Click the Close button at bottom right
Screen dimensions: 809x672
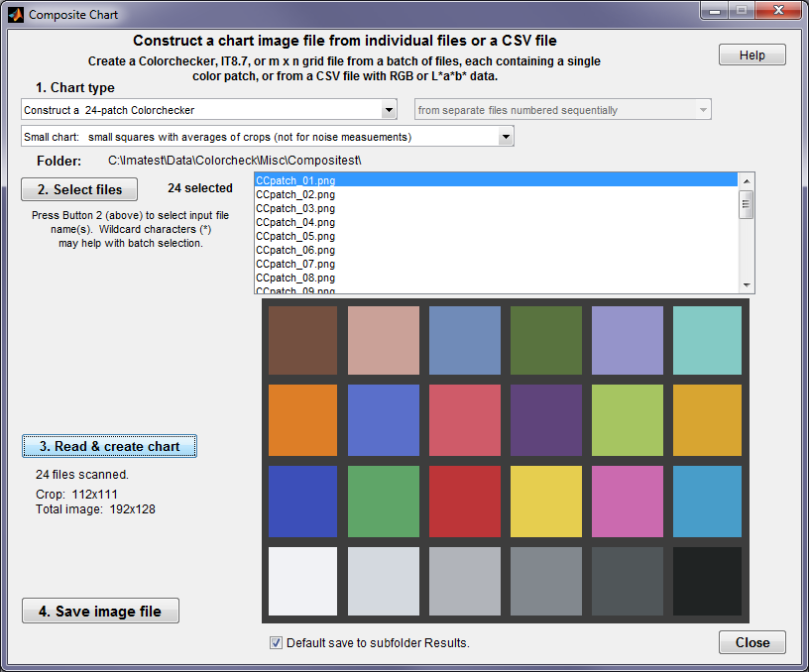coord(752,642)
